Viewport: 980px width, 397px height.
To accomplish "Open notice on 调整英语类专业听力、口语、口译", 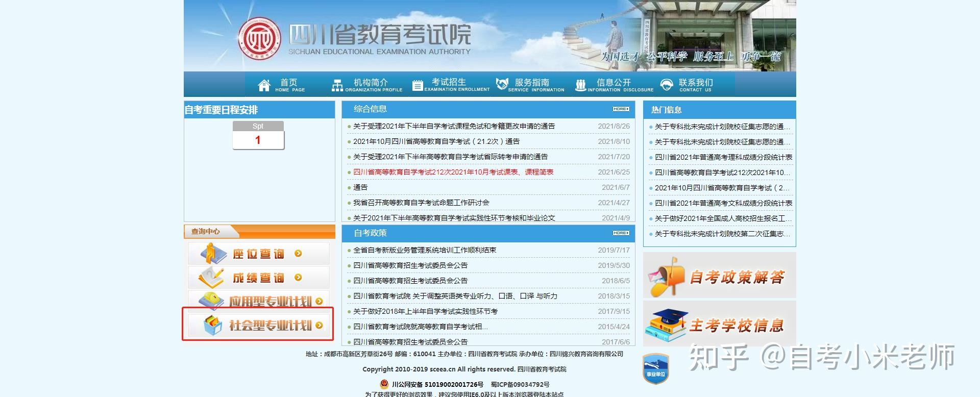I will 455,296.
